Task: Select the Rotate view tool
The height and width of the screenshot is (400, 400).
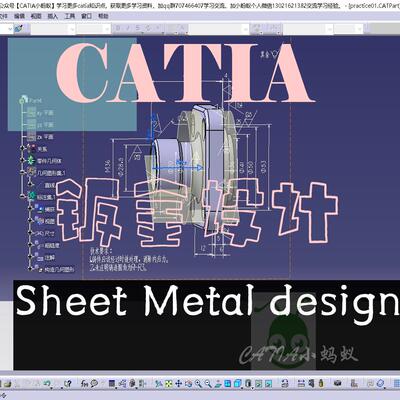Action: (188, 384)
